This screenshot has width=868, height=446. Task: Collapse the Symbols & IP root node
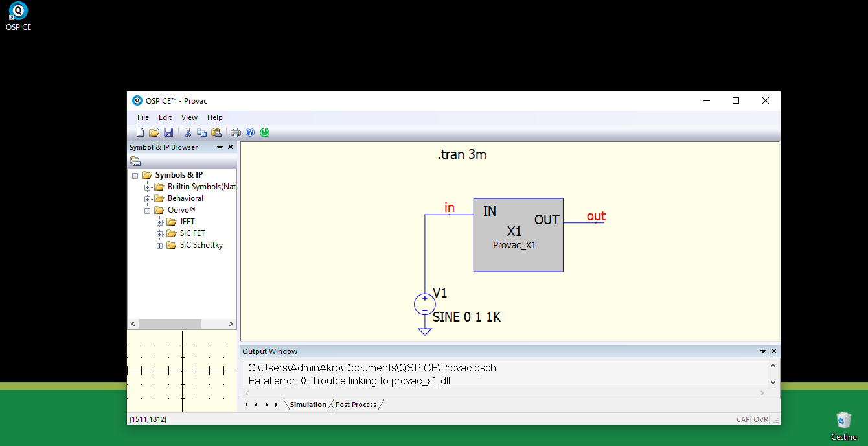pos(135,176)
